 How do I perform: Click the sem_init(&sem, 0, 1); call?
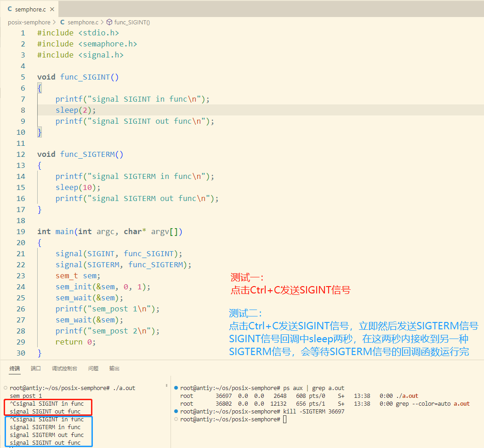point(103,287)
